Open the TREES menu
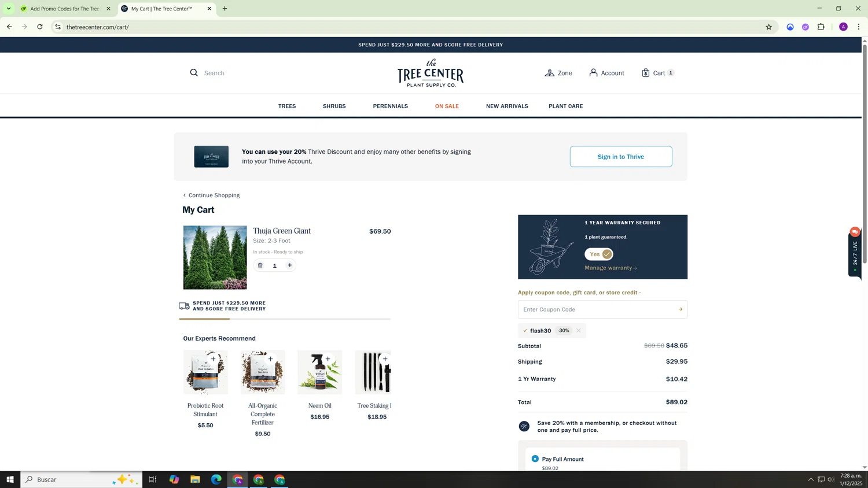This screenshot has height=488, width=868. (x=287, y=106)
